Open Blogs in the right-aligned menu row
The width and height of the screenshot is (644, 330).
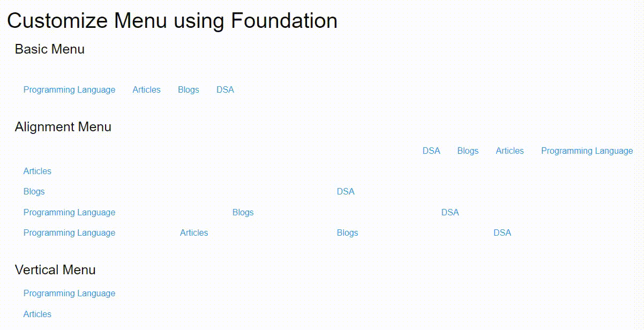pos(468,151)
